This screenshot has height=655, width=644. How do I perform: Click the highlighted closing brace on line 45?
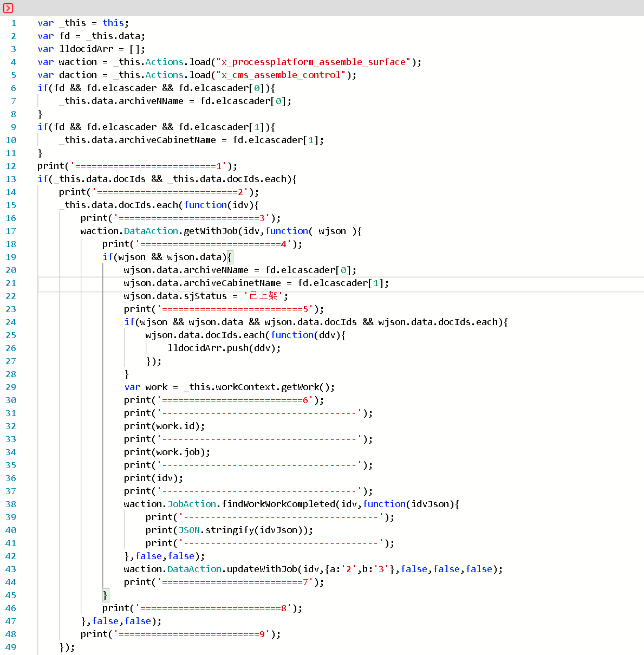click(106, 595)
